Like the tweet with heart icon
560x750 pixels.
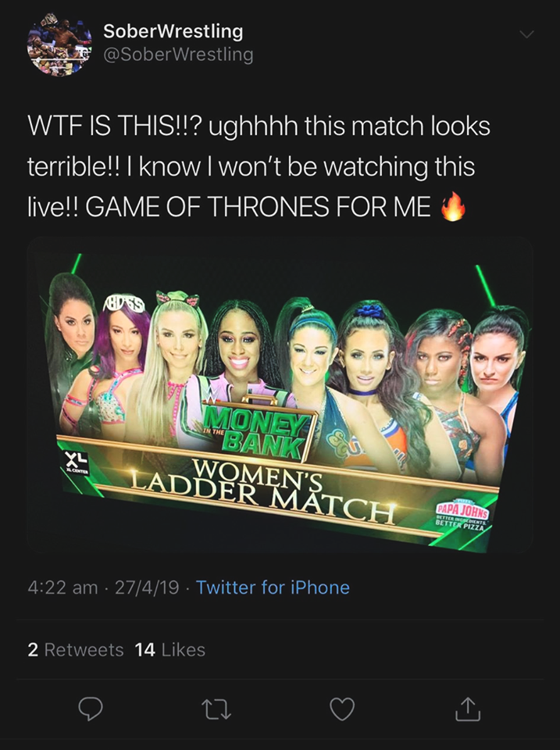tap(342, 709)
